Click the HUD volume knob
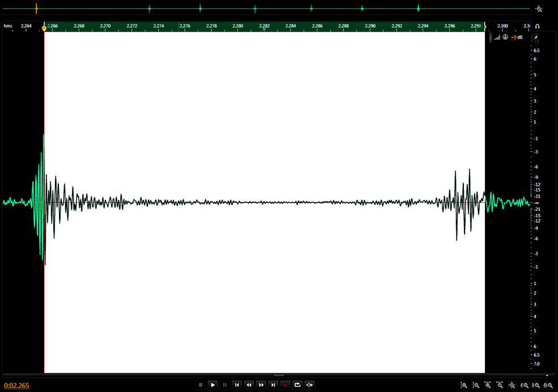Viewport: 558px width, 392px height. tap(505, 37)
